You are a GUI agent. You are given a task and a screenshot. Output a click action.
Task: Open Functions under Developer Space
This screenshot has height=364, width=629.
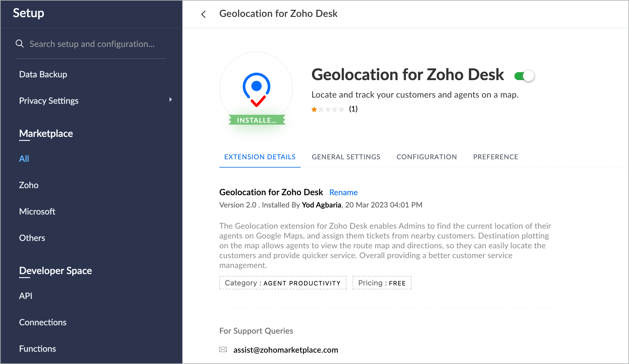pyautogui.click(x=37, y=349)
